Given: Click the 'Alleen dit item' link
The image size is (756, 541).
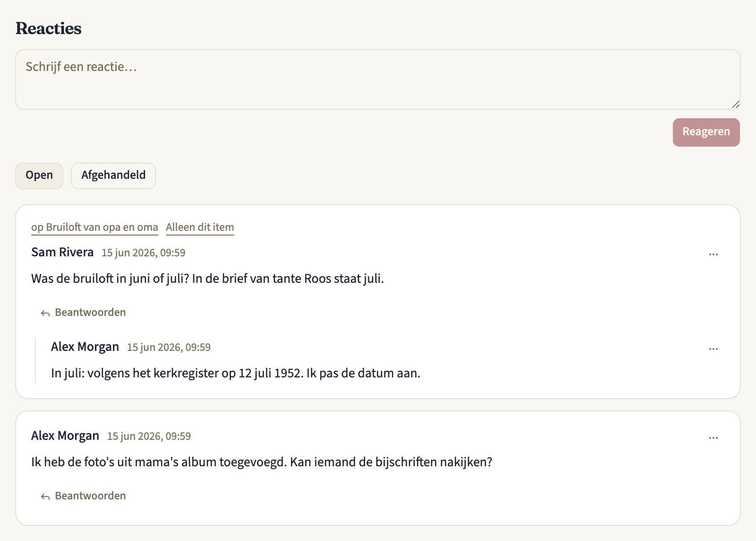Looking at the screenshot, I should 200,227.
